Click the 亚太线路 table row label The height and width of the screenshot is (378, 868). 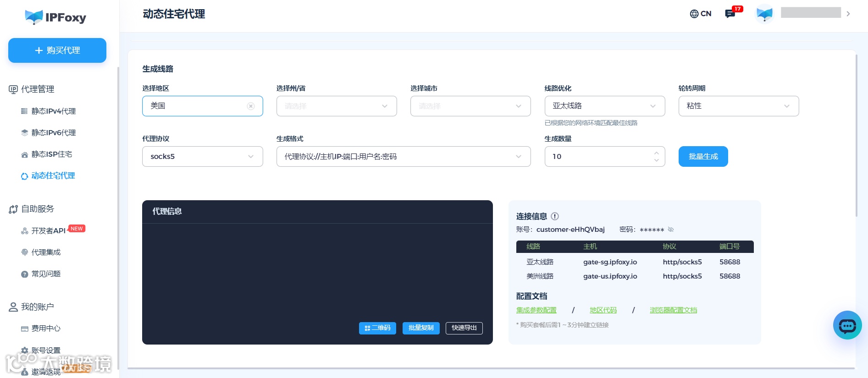pos(540,262)
